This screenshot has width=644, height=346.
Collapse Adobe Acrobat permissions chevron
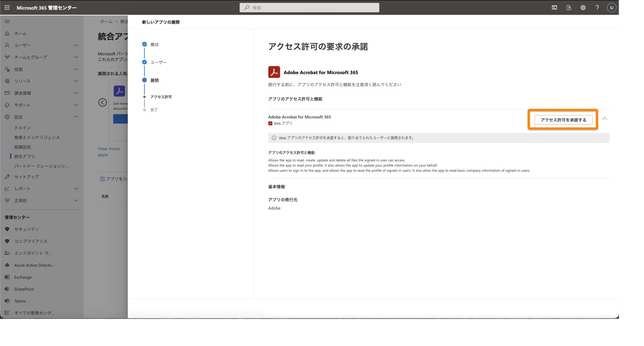[605, 118]
